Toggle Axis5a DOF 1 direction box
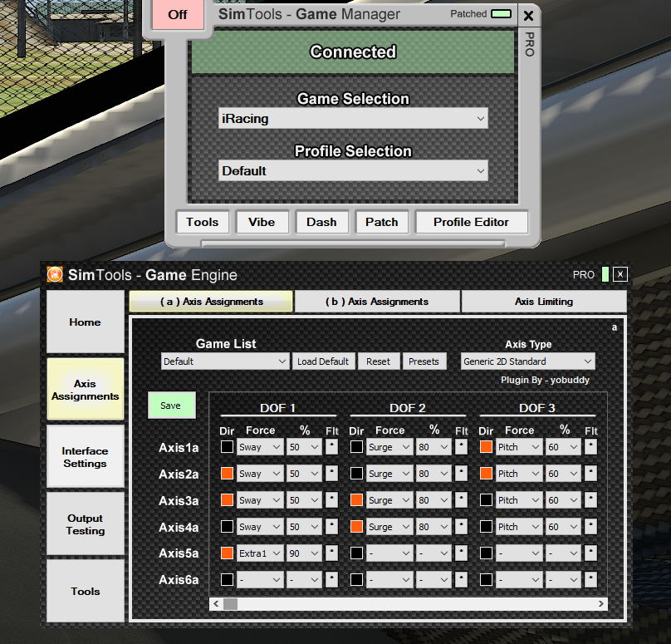The width and height of the screenshot is (671, 644). coord(227,553)
